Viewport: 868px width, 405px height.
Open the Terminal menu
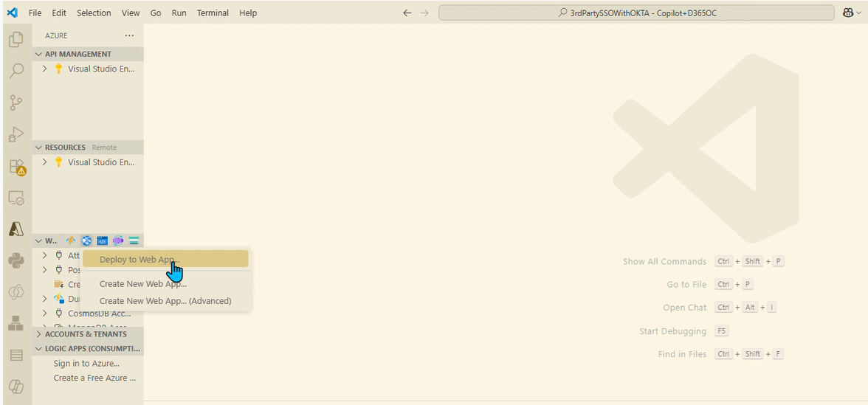coord(214,13)
